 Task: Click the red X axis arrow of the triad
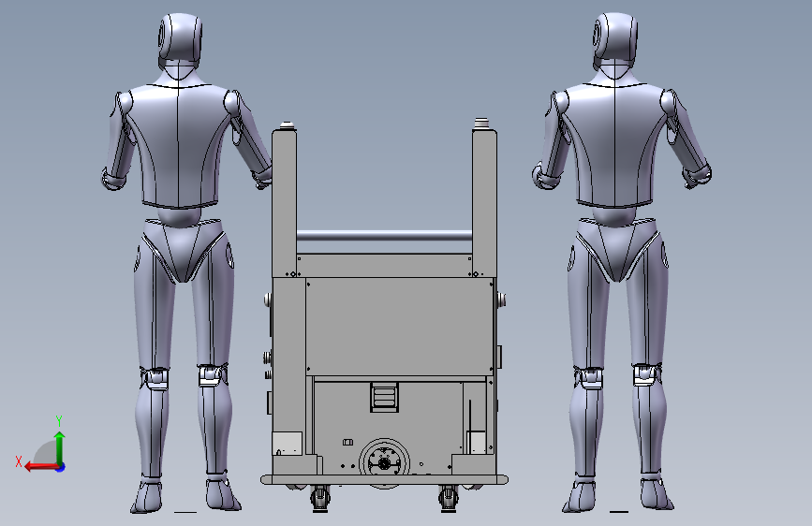[x=40, y=467]
